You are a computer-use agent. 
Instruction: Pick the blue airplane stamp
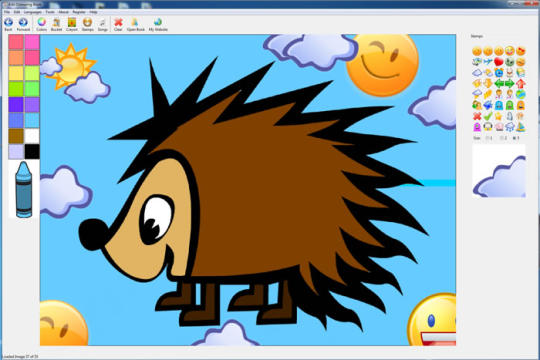tap(488, 62)
